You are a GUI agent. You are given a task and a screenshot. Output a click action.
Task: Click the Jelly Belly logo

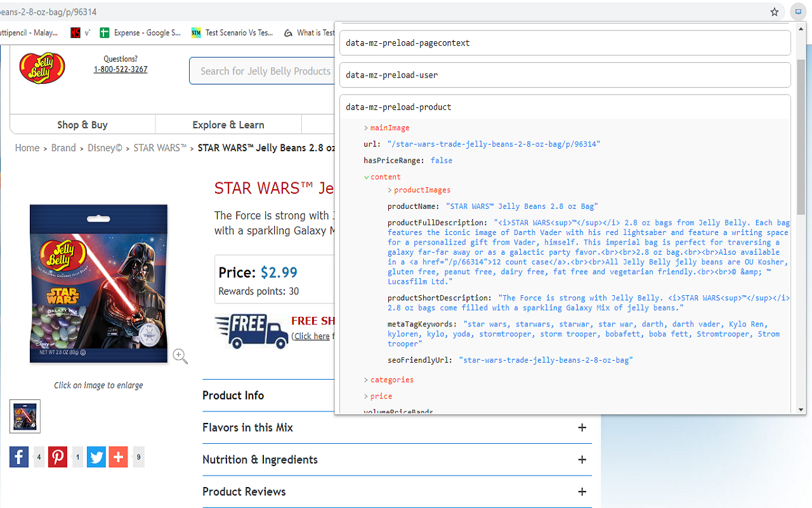coord(41,67)
